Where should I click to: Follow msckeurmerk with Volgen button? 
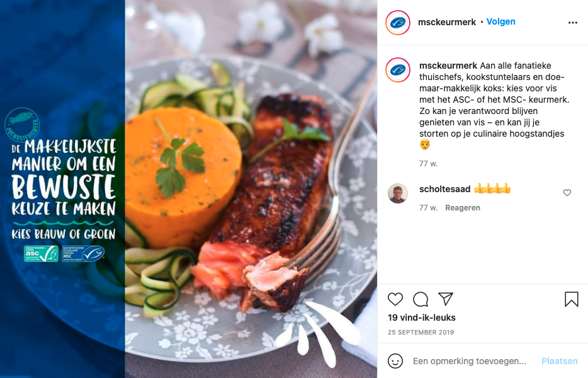500,22
